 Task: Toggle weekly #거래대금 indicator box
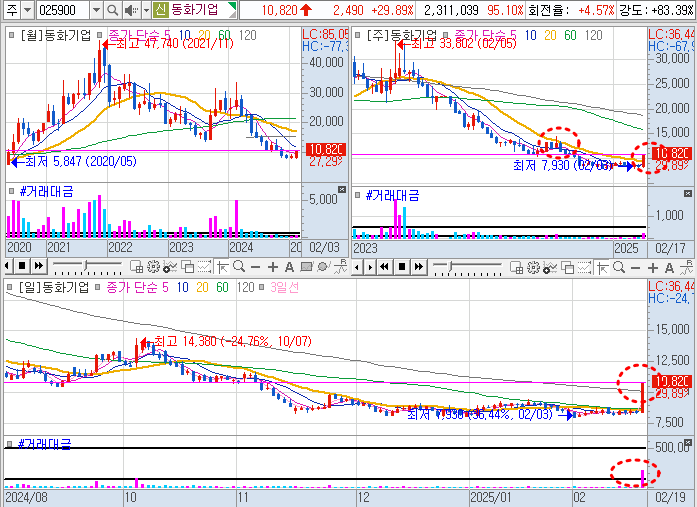358,195
